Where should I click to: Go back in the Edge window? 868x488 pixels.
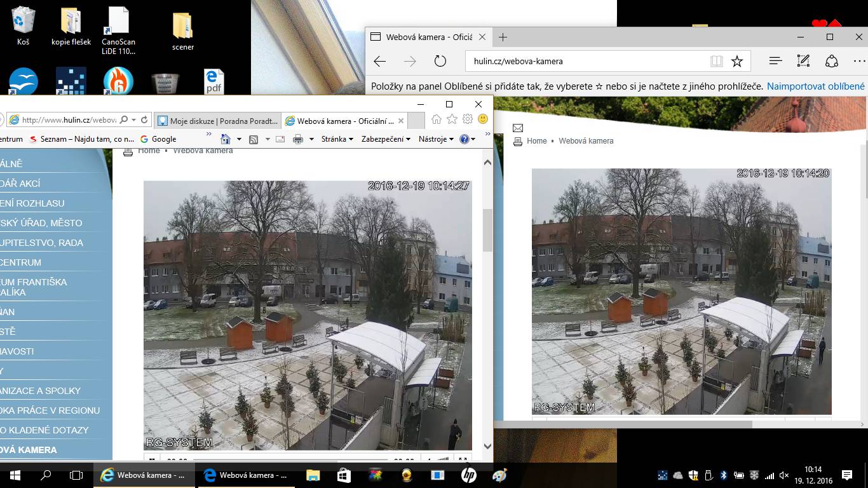[x=380, y=62]
